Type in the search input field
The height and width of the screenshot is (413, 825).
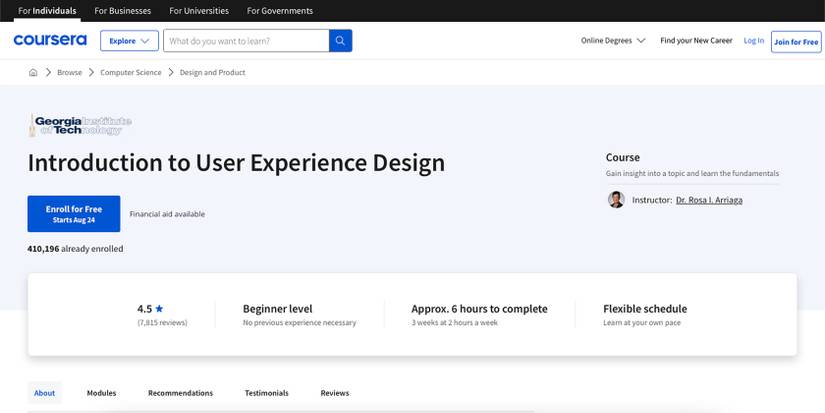(x=246, y=41)
